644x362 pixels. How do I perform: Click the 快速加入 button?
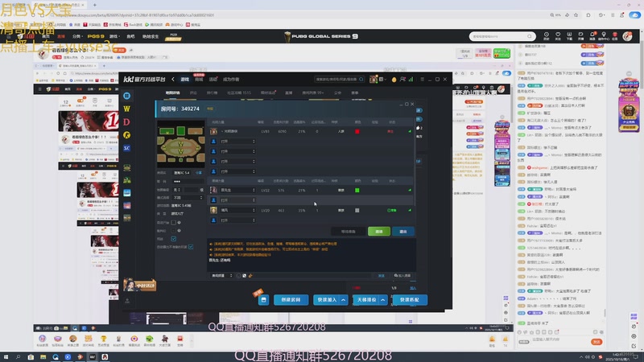pyautogui.click(x=327, y=300)
